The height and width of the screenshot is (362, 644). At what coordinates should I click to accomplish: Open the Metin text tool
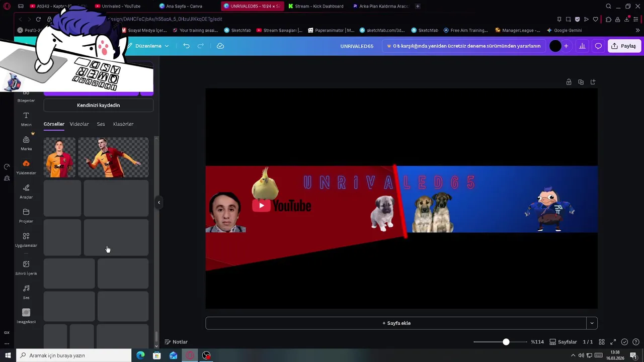click(26, 119)
